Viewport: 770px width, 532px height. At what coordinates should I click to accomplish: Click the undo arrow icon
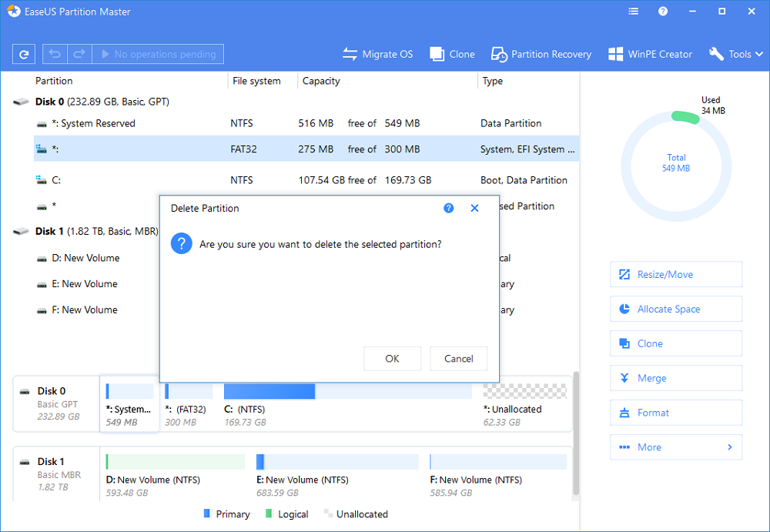click(55, 54)
